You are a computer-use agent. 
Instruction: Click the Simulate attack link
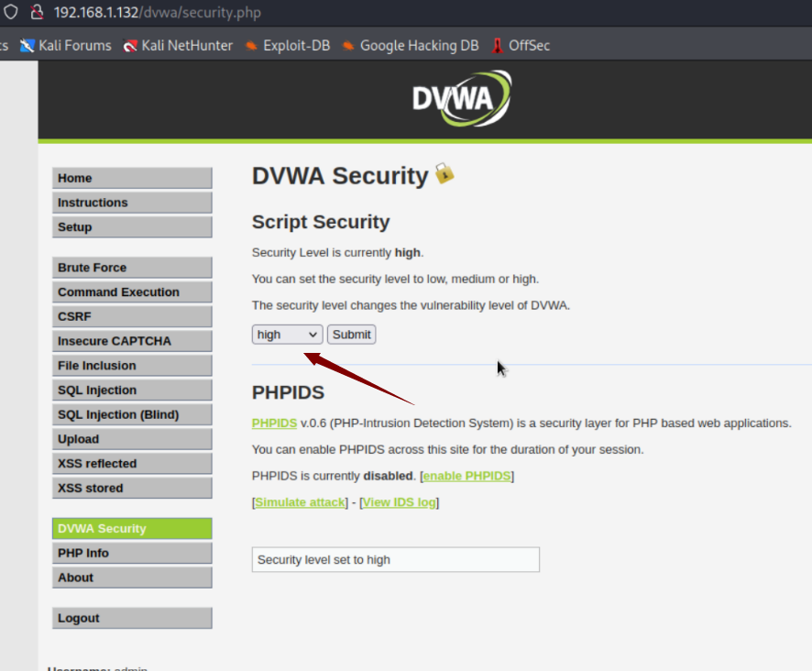point(300,502)
